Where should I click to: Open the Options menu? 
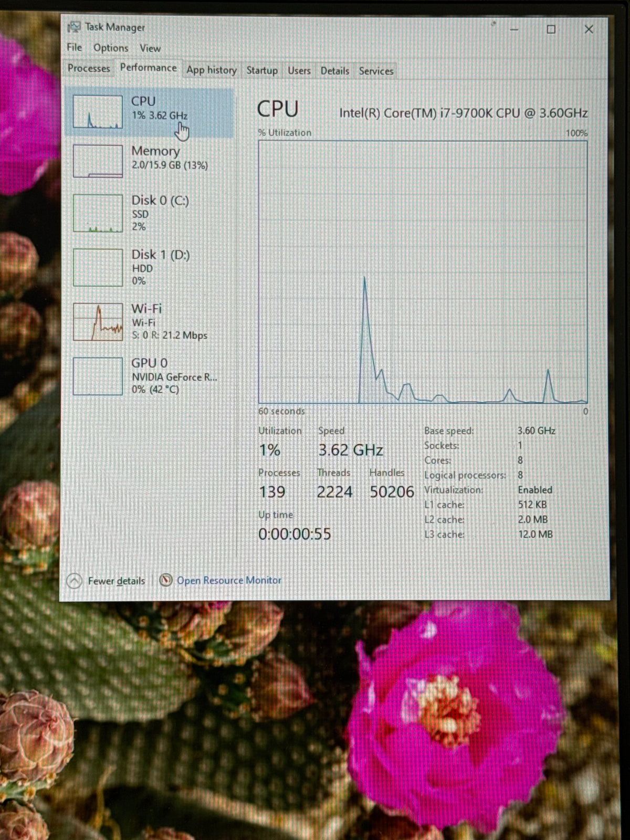point(111,48)
